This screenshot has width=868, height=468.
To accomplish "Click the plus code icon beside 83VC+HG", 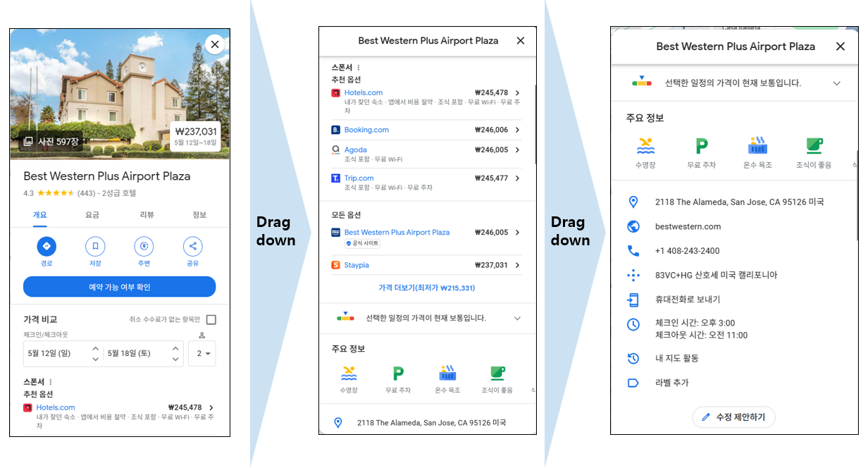I will click(633, 275).
